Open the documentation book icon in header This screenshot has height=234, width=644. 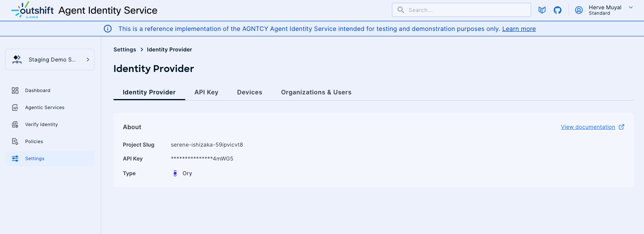[x=542, y=10]
